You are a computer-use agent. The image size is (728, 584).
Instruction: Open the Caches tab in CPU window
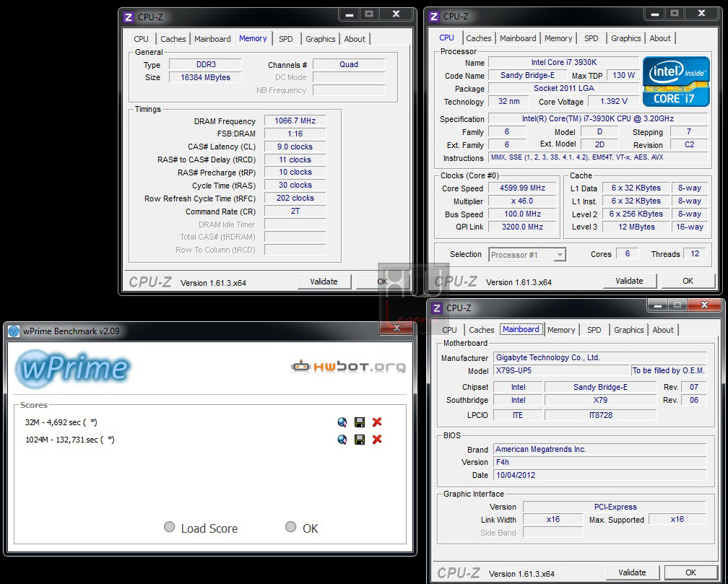point(478,38)
